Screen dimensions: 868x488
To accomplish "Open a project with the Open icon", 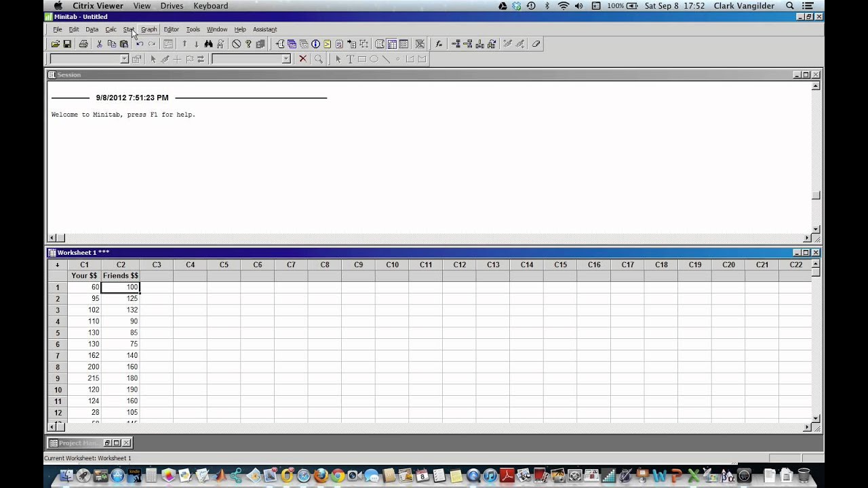I will [x=56, y=44].
